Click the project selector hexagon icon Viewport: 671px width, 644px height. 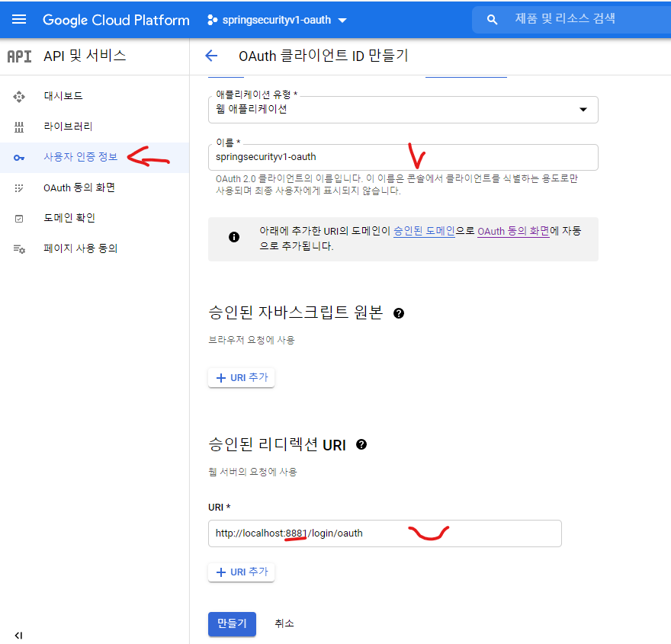point(212,20)
